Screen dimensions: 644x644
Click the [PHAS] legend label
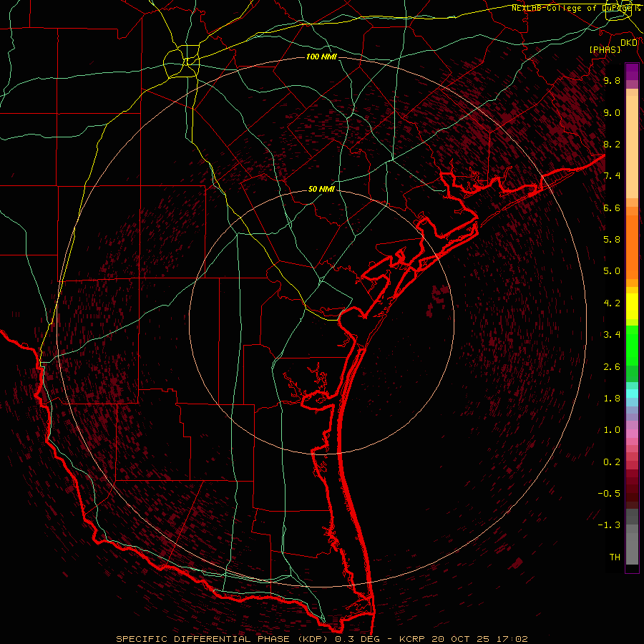605,50
